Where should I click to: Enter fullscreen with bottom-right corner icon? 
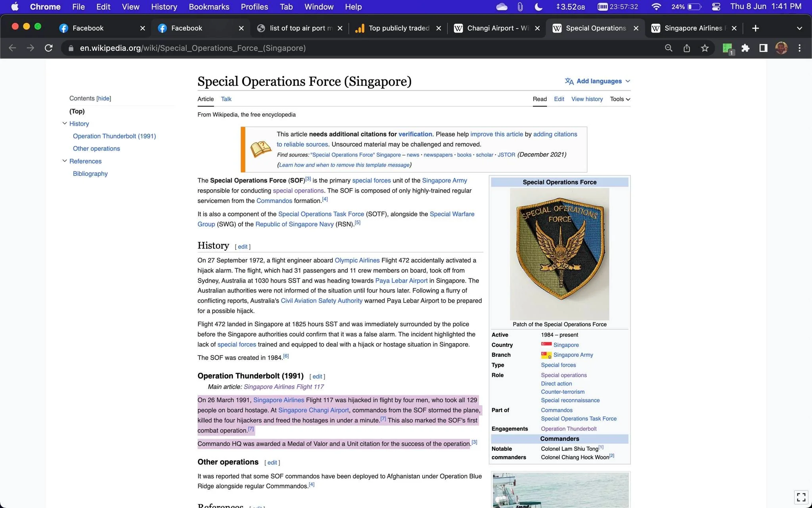801,497
